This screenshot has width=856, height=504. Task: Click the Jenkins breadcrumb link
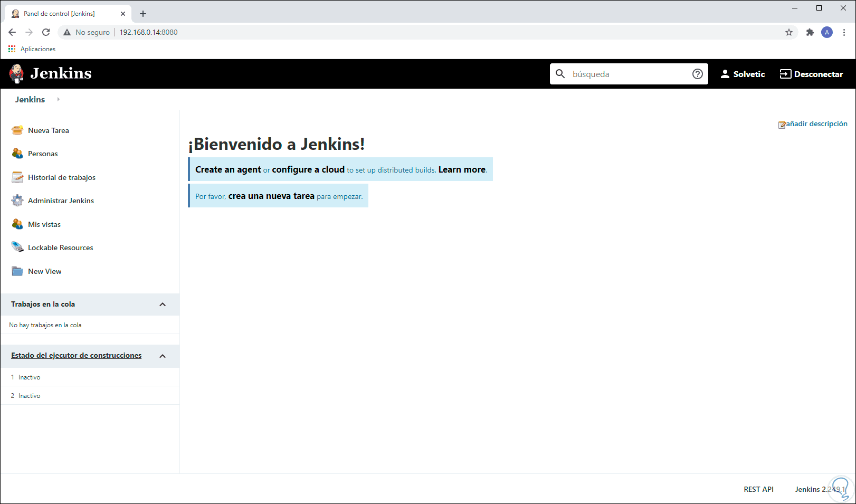(30, 99)
